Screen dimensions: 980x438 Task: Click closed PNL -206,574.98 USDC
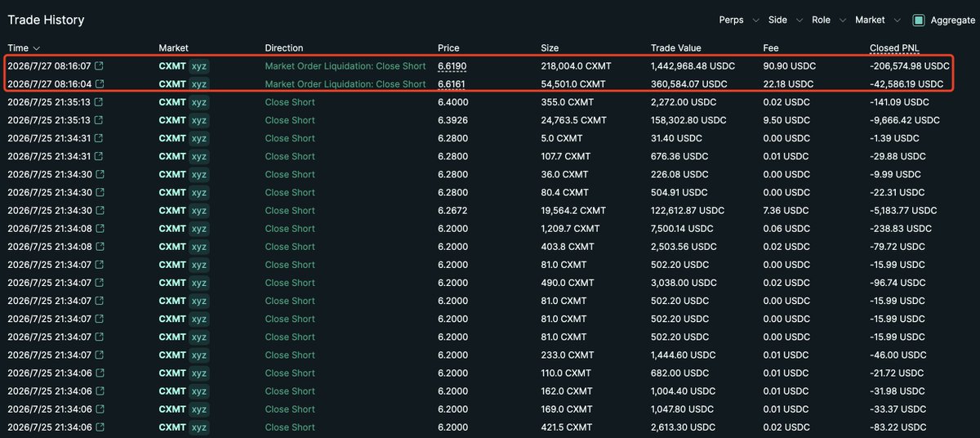click(910, 66)
